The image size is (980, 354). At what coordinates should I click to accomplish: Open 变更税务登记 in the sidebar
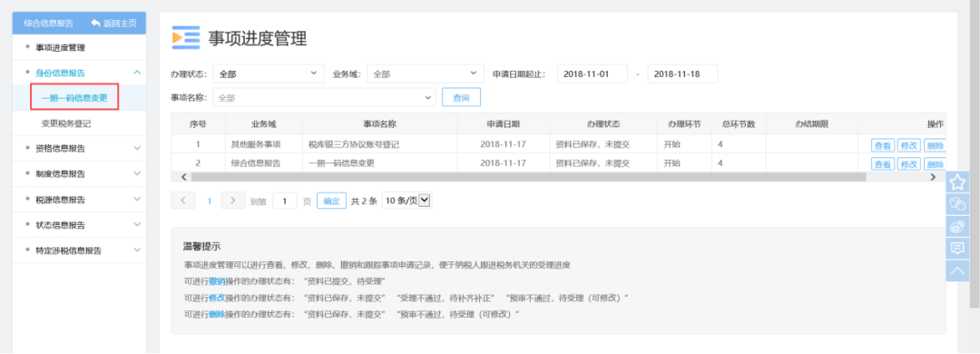pos(66,123)
